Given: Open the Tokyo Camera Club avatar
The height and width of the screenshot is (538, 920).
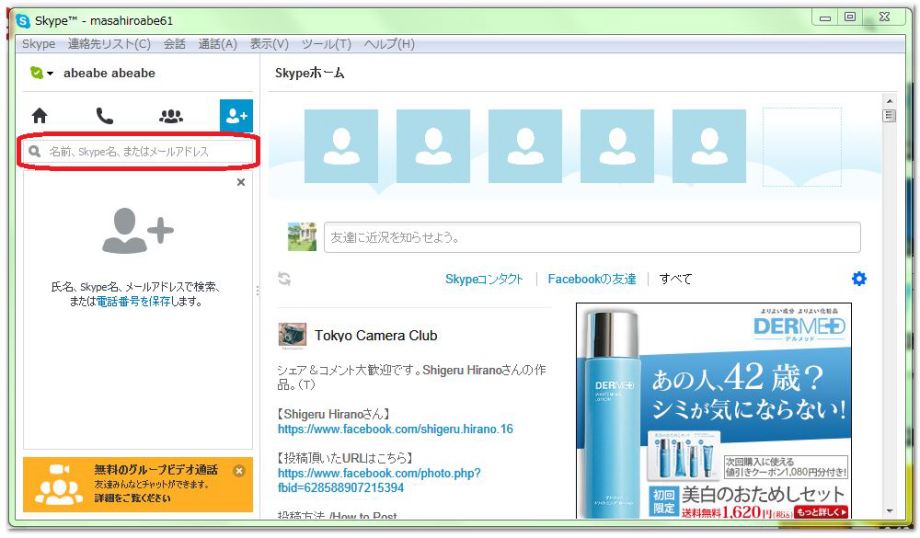Looking at the screenshot, I should (292, 336).
